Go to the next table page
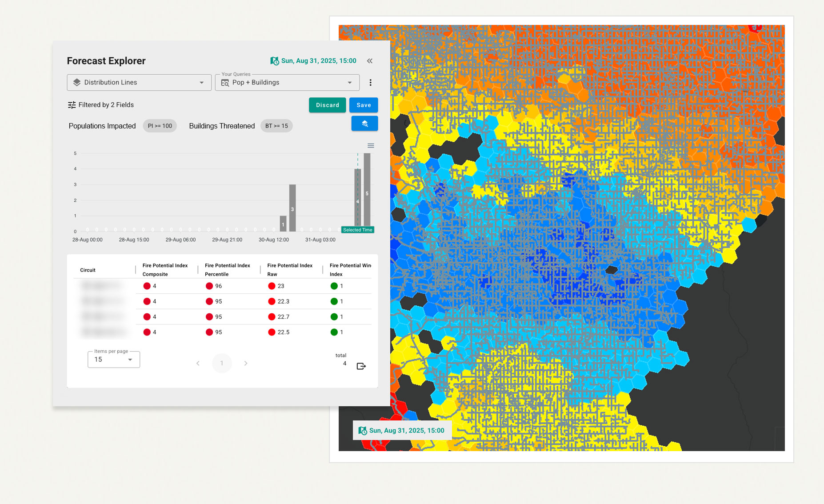The height and width of the screenshot is (504, 824). coord(246,364)
